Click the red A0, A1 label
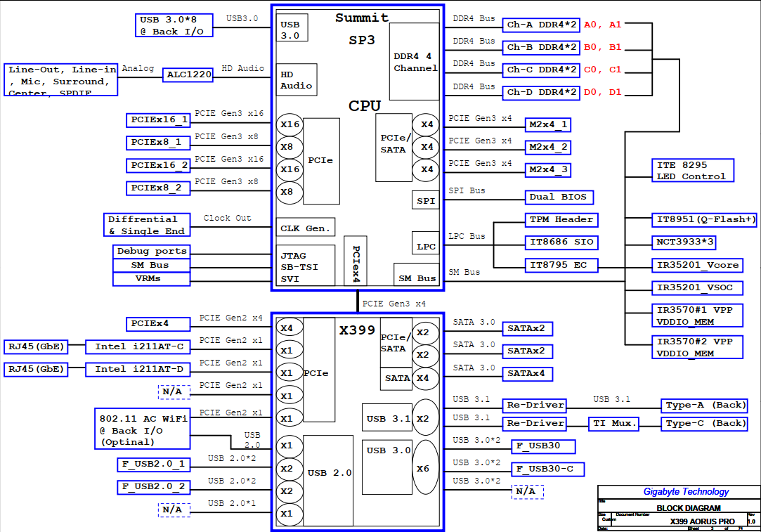Viewport: 761px width, 532px height. 602,25
